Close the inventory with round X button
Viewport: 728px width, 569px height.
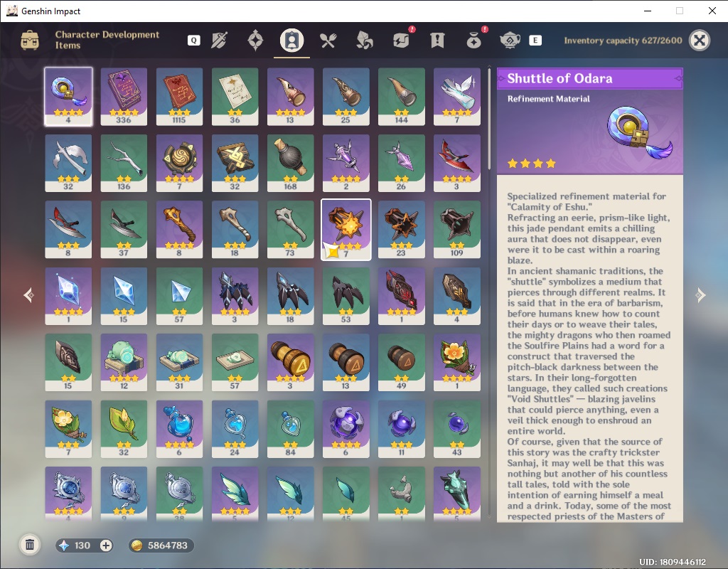pos(700,41)
